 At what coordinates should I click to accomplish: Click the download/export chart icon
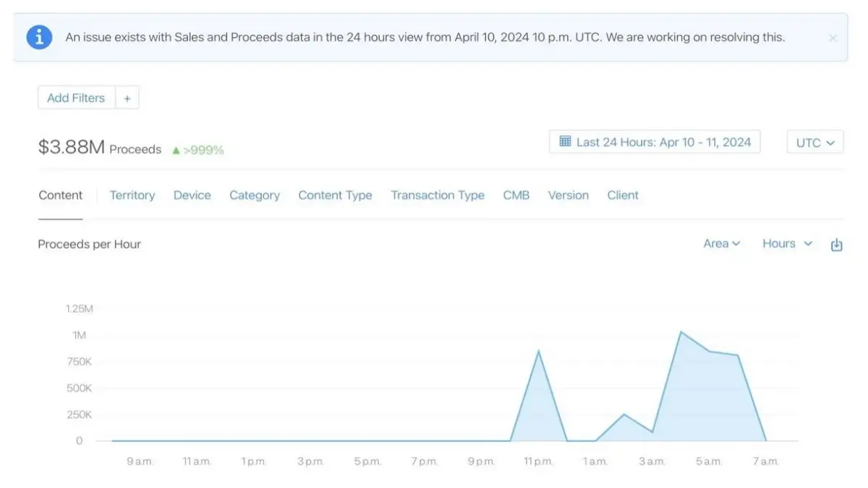tap(837, 244)
